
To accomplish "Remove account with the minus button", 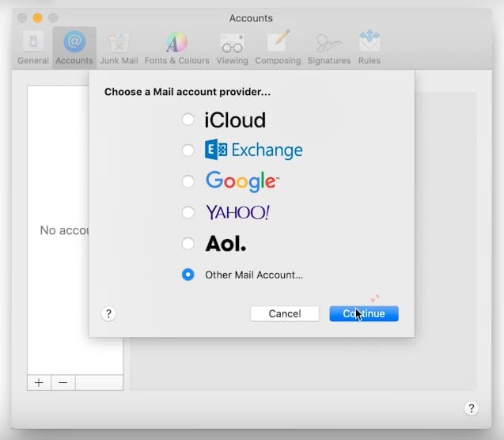I will (x=63, y=382).
